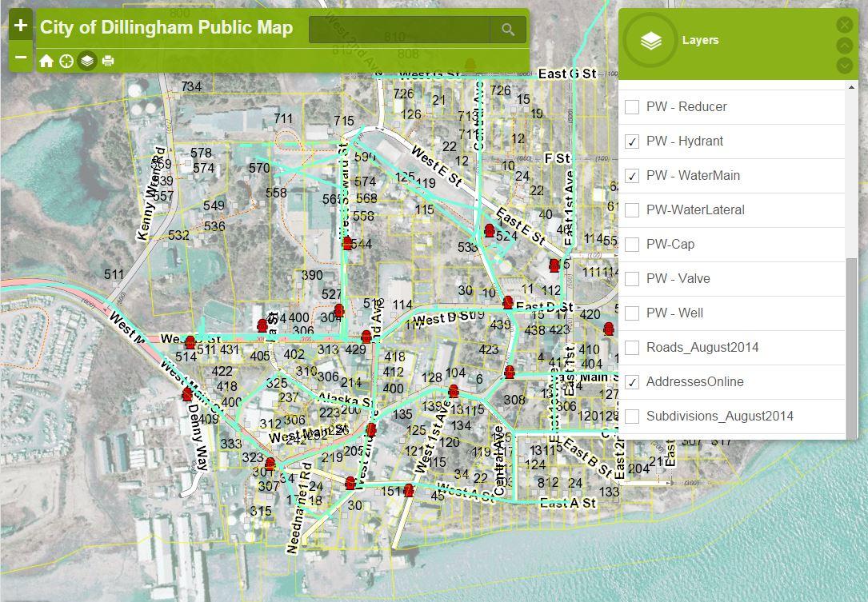Click the AddressesOnline layer name
868x602 pixels.
coord(694,382)
